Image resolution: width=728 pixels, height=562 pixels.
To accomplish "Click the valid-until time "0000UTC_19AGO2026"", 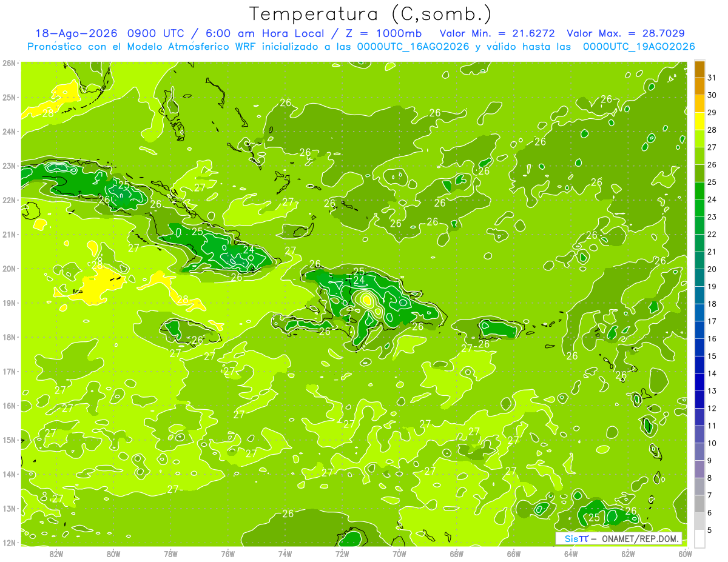I will click(639, 47).
